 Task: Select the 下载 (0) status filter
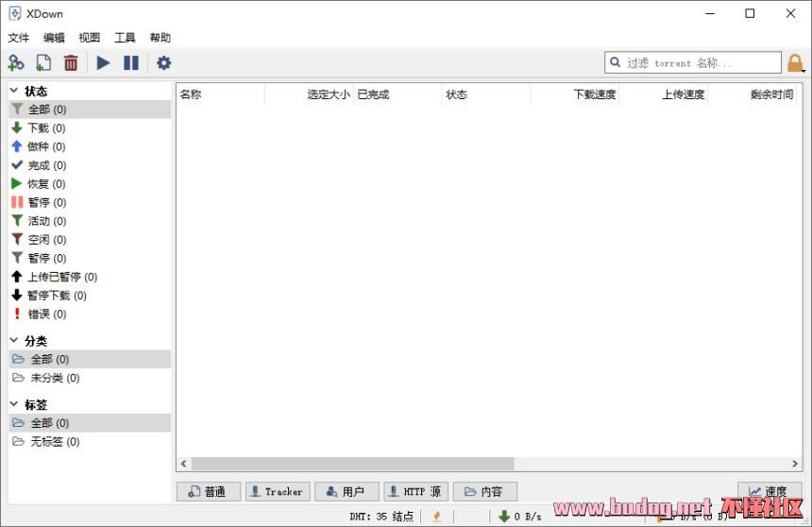(x=90, y=128)
